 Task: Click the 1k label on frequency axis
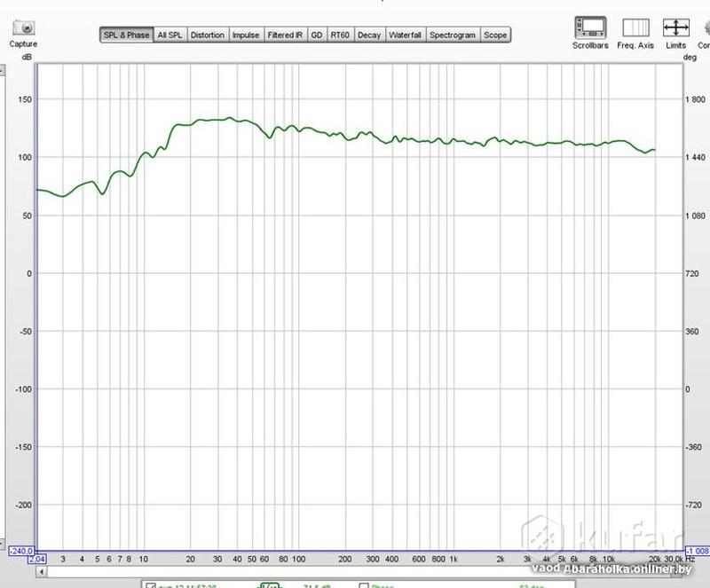pos(454,559)
